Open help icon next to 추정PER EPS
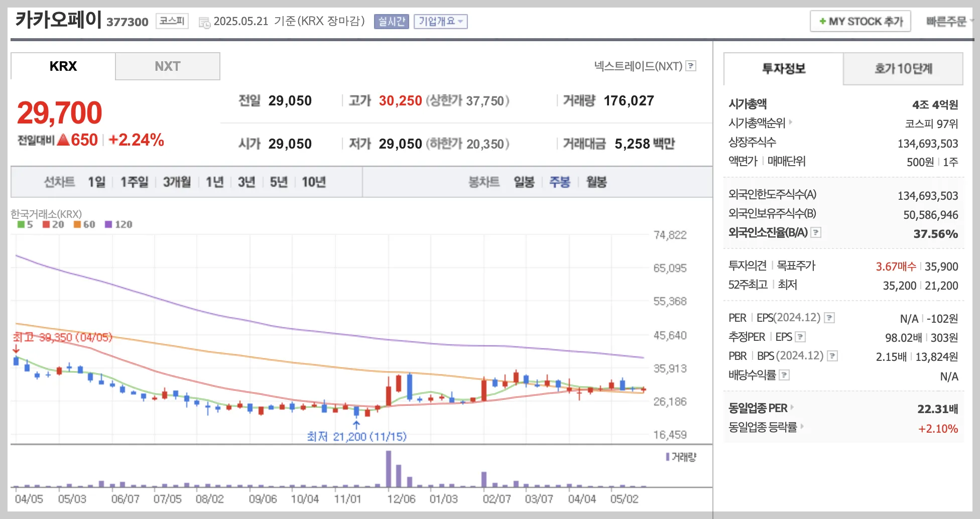Image resolution: width=980 pixels, height=519 pixels. tap(801, 337)
